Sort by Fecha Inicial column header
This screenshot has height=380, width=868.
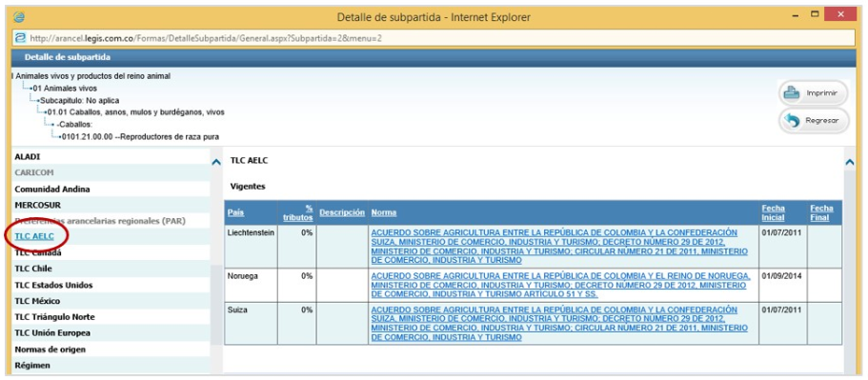pyautogui.click(x=773, y=213)
